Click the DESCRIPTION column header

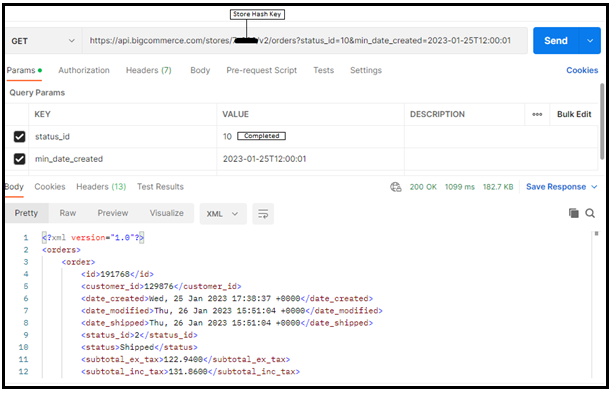pos(437,114)
